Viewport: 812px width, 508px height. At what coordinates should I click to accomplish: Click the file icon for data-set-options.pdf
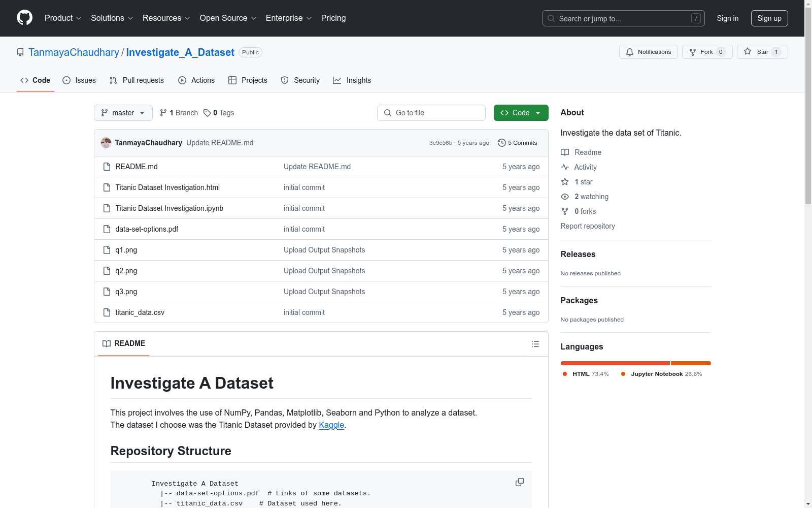point(107,229)
